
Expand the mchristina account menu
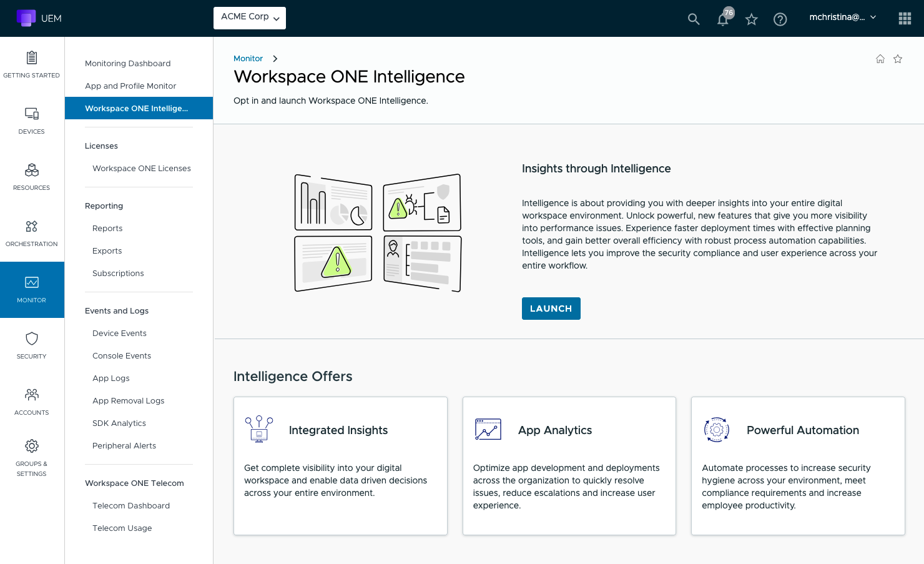(843, 17)
